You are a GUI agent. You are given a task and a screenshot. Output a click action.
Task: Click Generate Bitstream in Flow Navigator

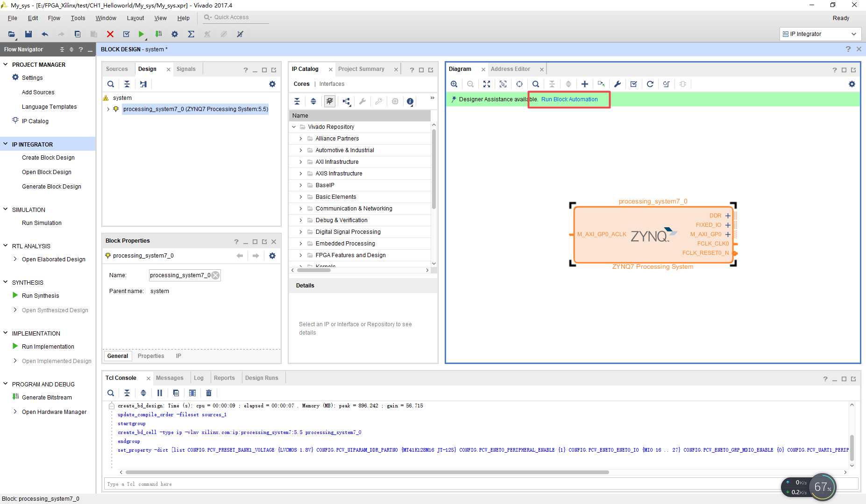point(47,398)
